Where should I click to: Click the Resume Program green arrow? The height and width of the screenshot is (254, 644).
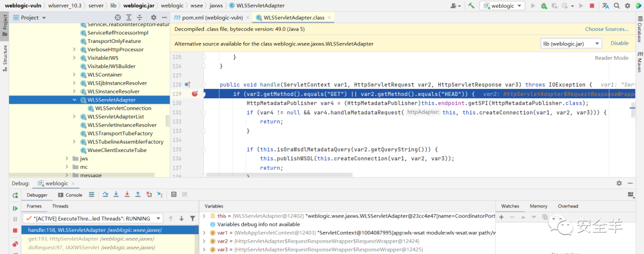pyautogui.click(x=15, y=208)
